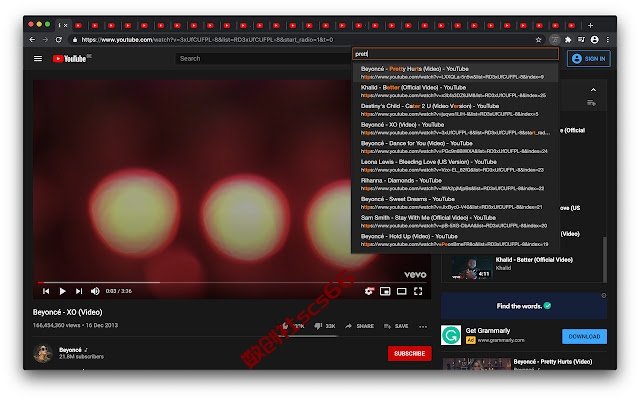Collapse the playlist panel with the chevron
This screenshot has height=400, width=640.
tap(593, 90)
